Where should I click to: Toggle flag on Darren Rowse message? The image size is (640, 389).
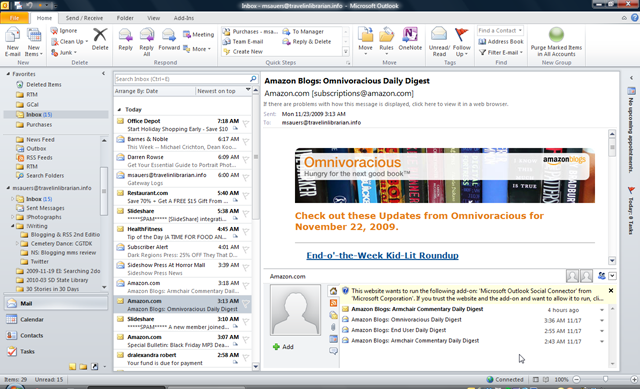pyautogui.click(x=246, y=160)
